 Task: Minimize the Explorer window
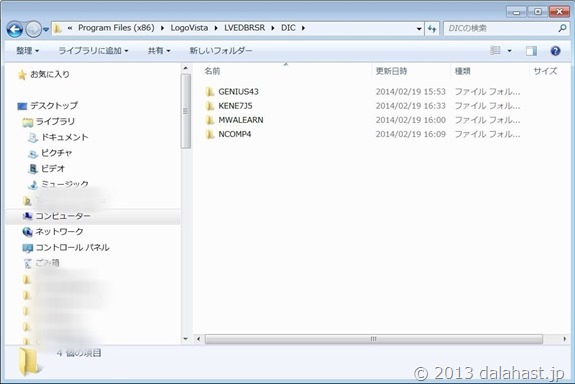pyautogui.click(x=516, y=12)
